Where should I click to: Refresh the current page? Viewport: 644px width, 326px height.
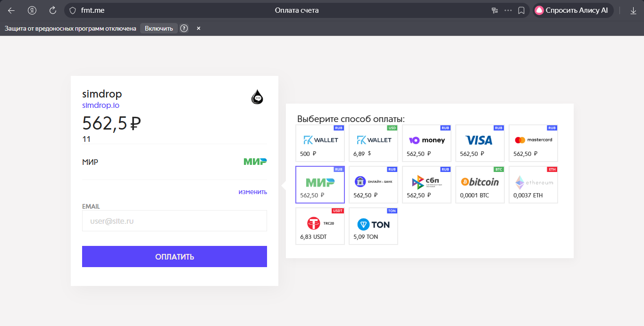coord(52,10)
